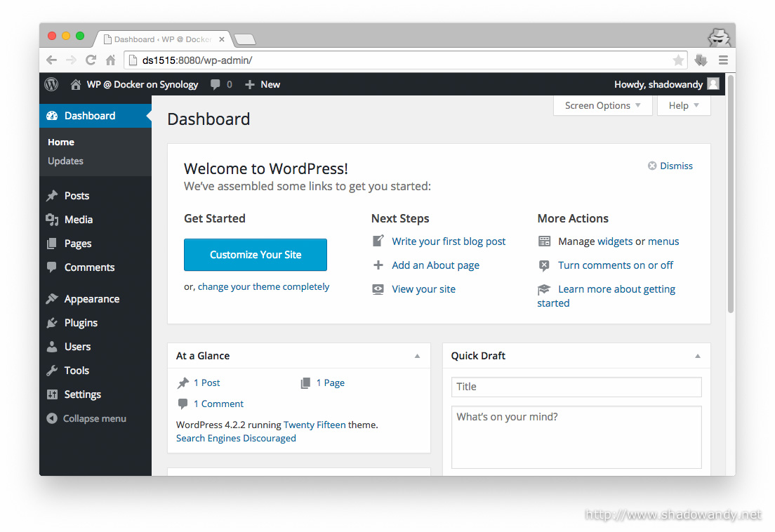775x532 pixels.
Task: Click Turn comments on or off
Action: [x=616, y=265]
